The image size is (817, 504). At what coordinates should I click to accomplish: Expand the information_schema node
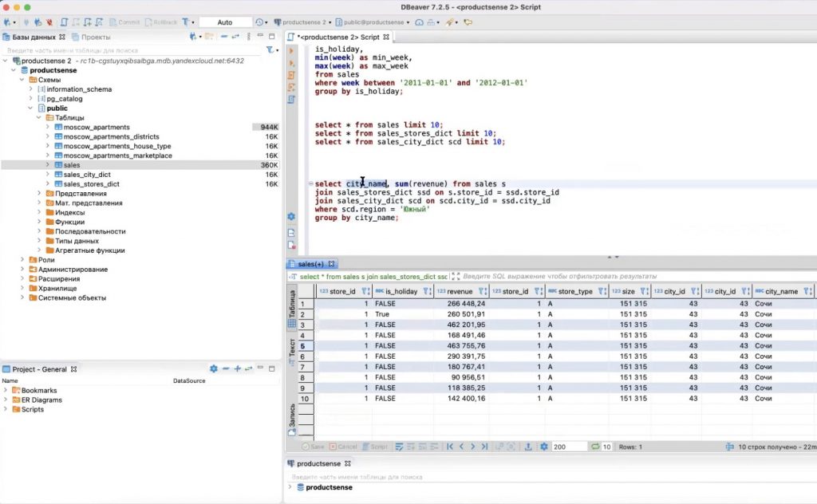pyautogui.click(x=31, y=89)
